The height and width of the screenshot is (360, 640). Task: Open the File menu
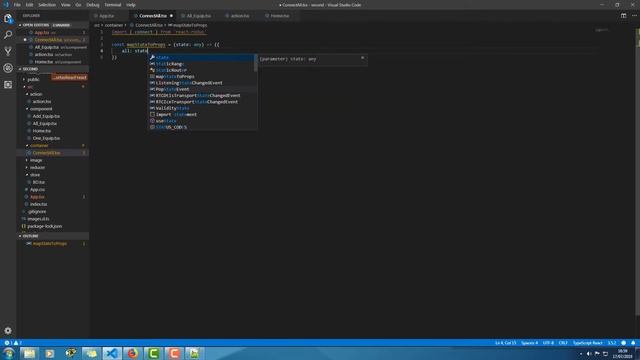[x=17, y=5]
